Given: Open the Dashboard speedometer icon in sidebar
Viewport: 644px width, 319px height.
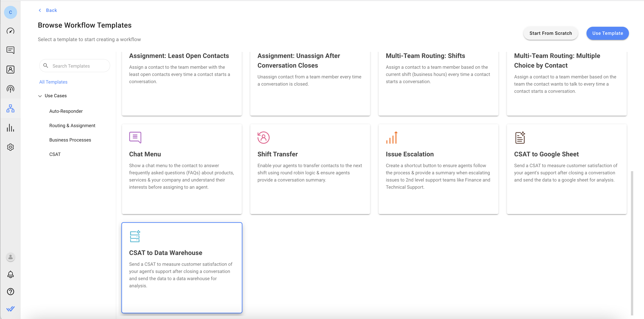Looking at the screenshot, I should (10, 31).
